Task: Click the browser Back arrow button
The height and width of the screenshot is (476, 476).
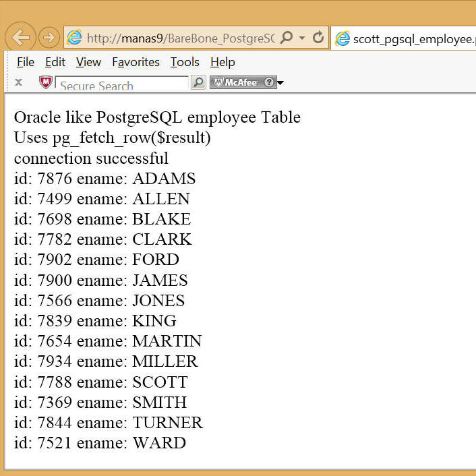Action: [x=21, y=37]
